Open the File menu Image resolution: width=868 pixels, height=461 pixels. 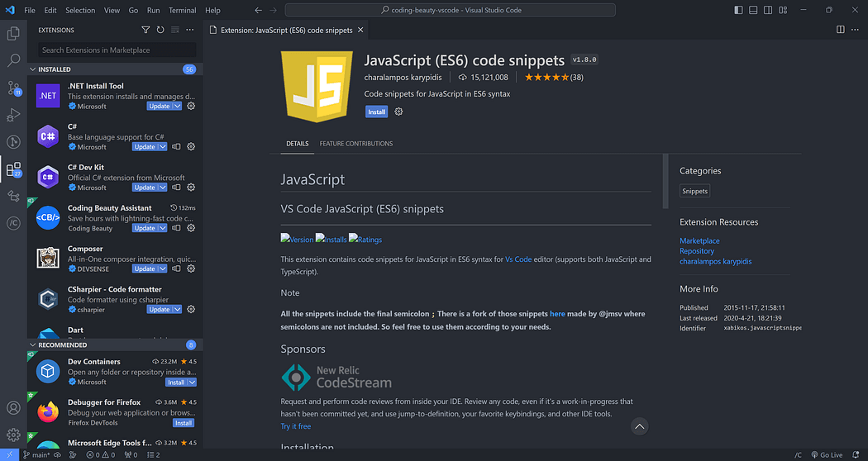(x=30, y=10)
